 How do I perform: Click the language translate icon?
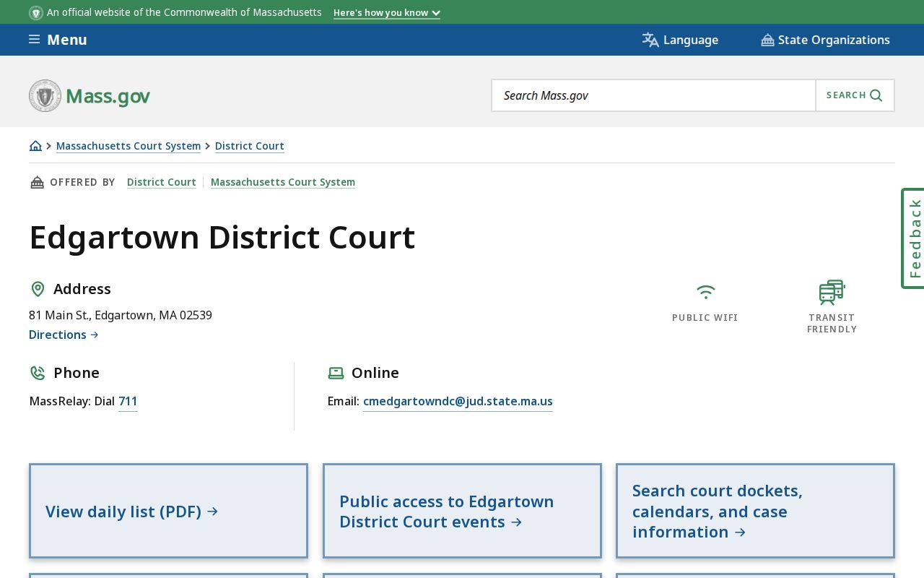coord(650,40)
